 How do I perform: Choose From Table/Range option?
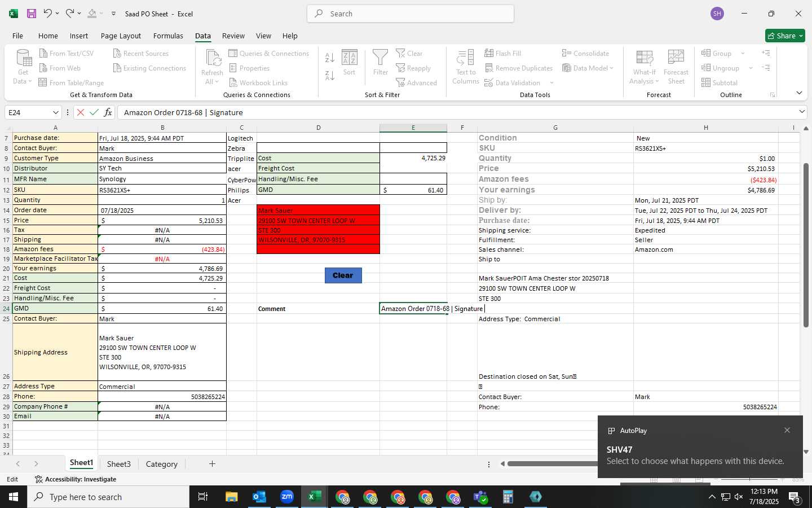pos(71,82)
